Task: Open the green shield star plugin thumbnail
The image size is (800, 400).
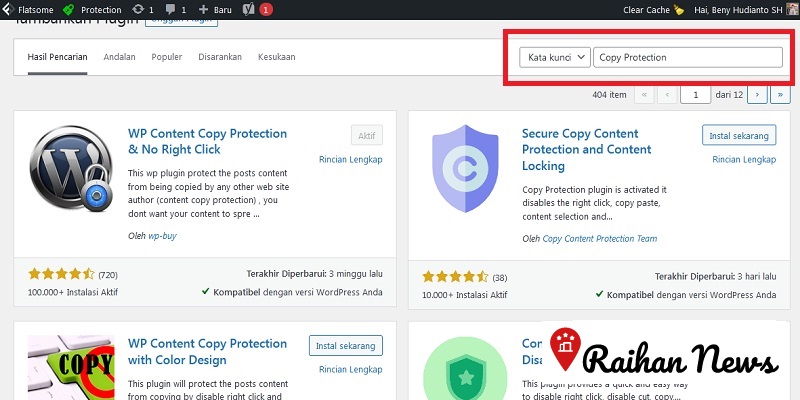Action: pos(465,368)
